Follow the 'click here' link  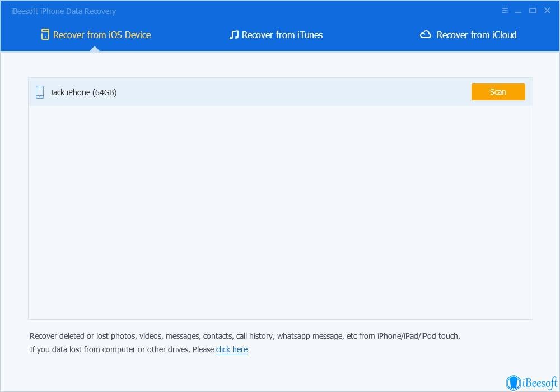[232, 349]
